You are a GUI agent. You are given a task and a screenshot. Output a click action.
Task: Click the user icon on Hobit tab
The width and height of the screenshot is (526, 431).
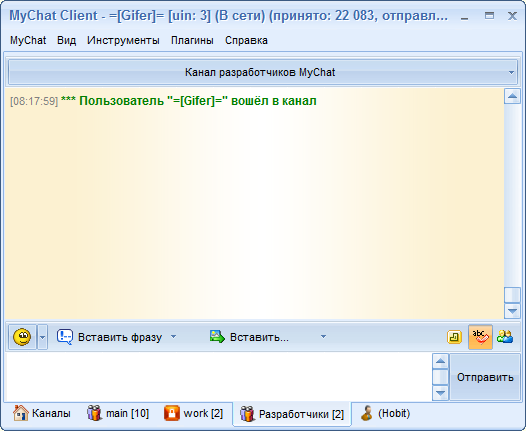pyautogui.click(x=367, y=413)
